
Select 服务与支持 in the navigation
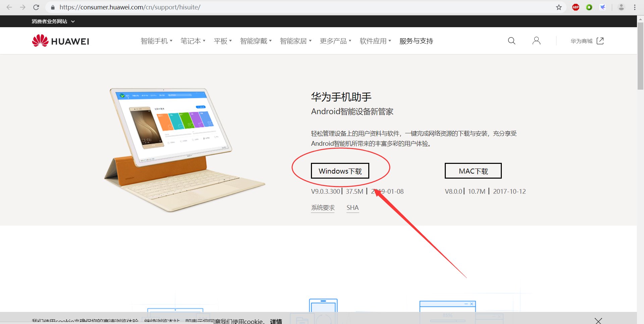416,41
